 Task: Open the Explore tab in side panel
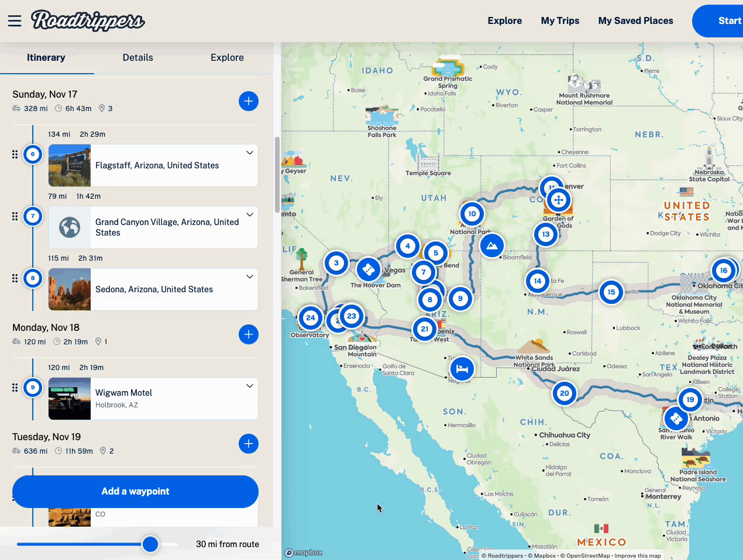click(227, 58)
